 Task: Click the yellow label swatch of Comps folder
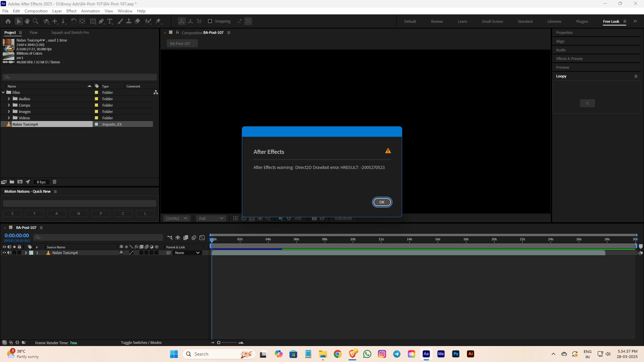coord(97,105)
